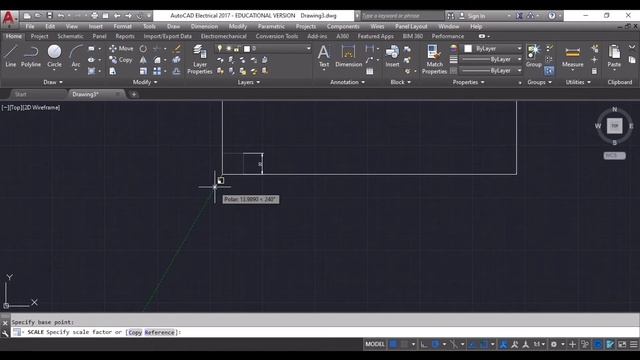640x360 pixels.
Task: Expand the Properties panel
Action: click(469, 82)
